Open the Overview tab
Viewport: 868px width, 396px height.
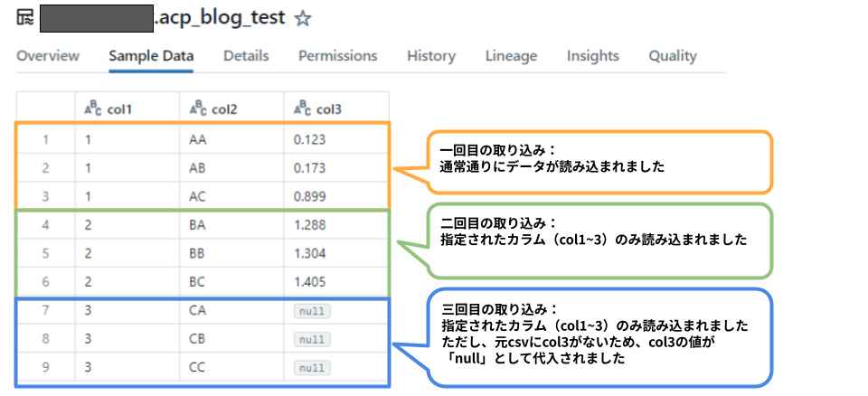coord(48,56)
